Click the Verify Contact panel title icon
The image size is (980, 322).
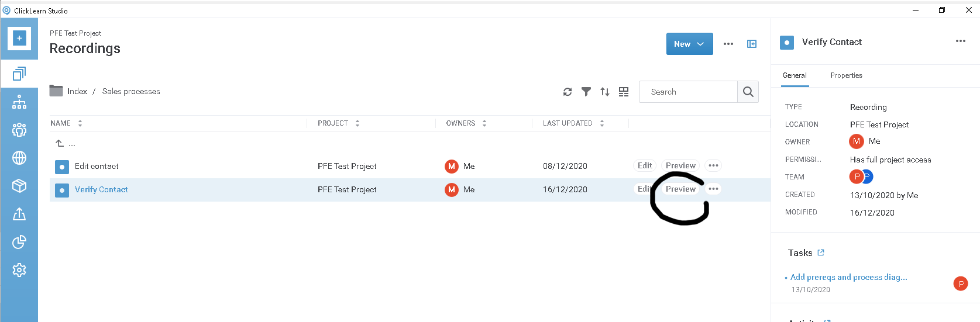pyautogui.click(x=787, y=42)
